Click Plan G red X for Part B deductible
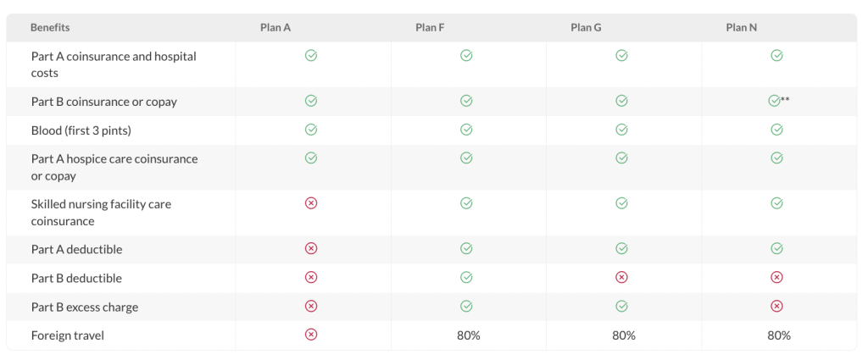The height and width of the screenshot is (360, 868). click(621, 277)
